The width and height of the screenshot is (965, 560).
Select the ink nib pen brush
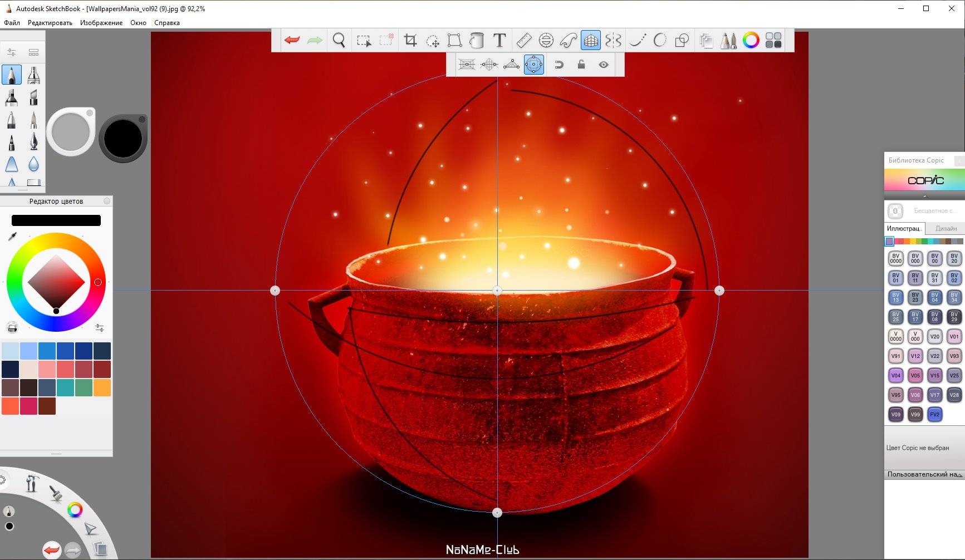click(x=33, y=142)
